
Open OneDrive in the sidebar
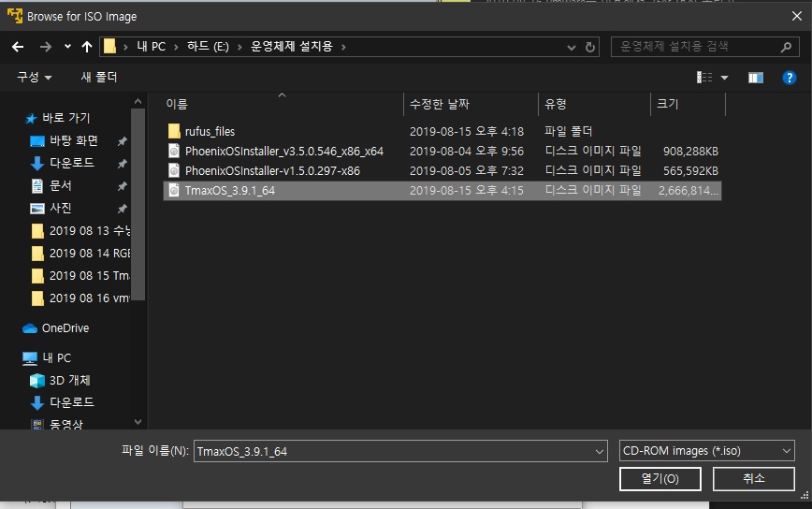tap(65, 328)
